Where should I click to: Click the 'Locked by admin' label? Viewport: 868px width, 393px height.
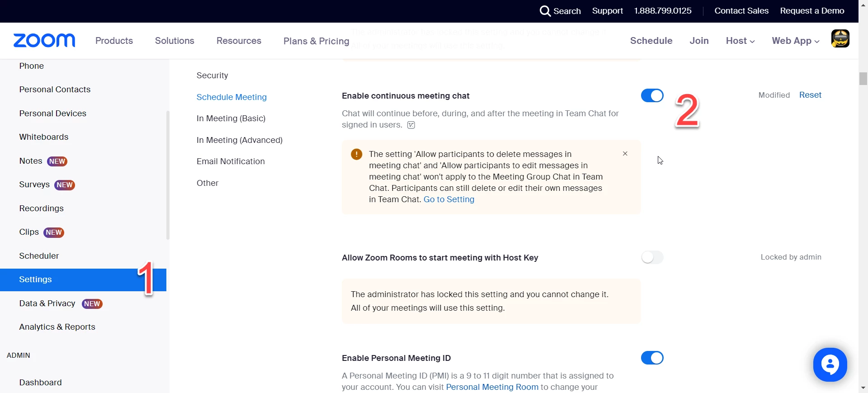click(x=791, y=257)
